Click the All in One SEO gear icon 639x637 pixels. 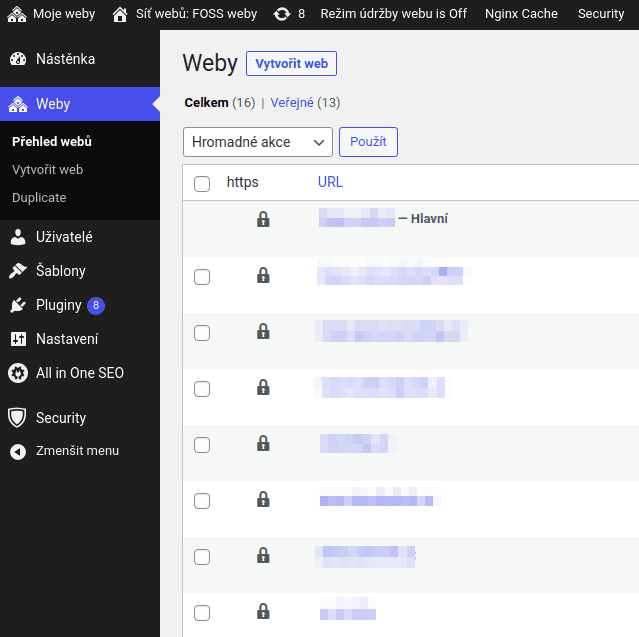coord(18,373)
